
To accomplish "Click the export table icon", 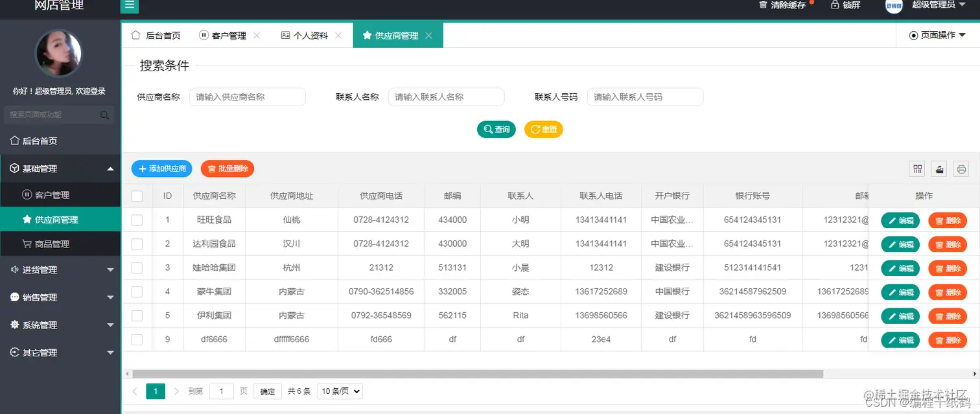I will (x=939, y=168).
